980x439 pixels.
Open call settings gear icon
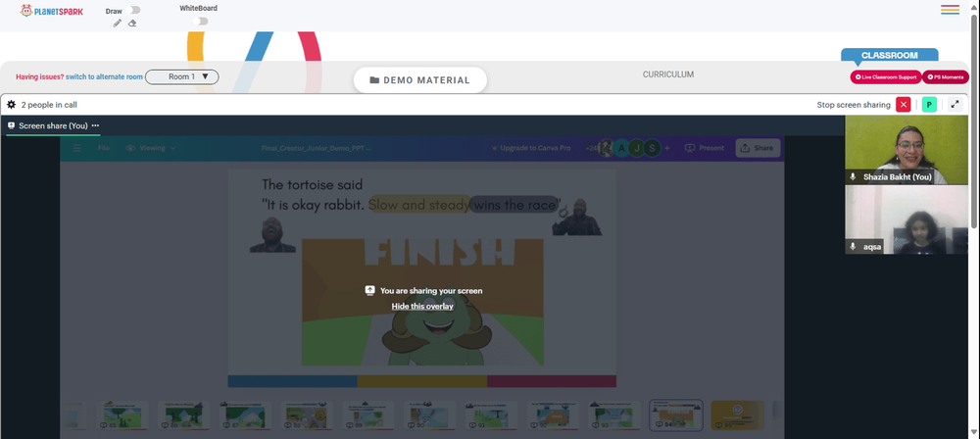[x=11, y=105]
